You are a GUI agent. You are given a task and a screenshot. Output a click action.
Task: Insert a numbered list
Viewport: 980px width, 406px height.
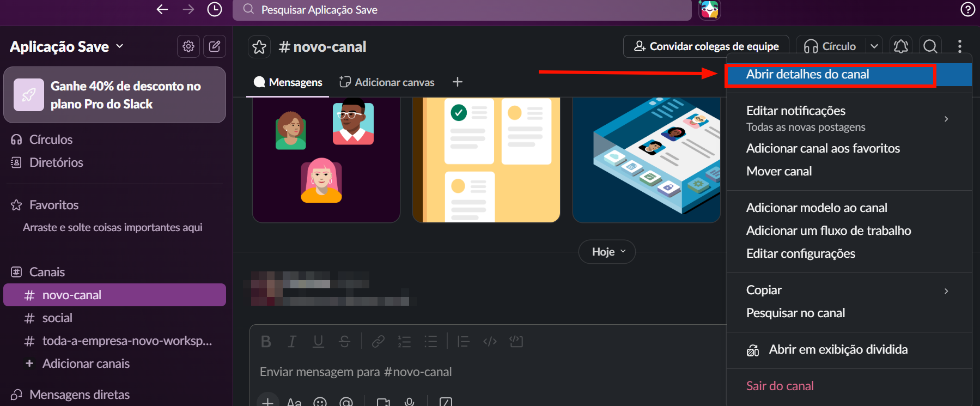coord(404,342)
